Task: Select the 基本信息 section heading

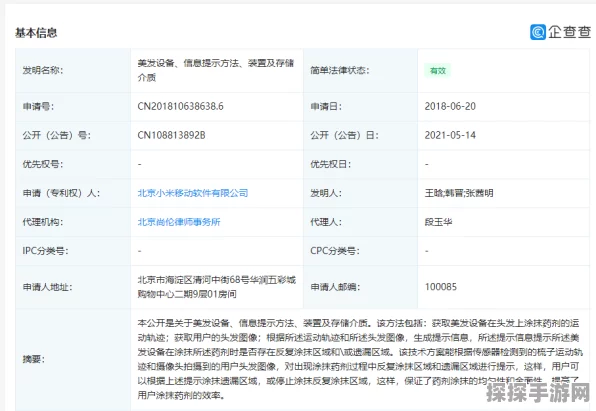Action: tap(36, 33)
